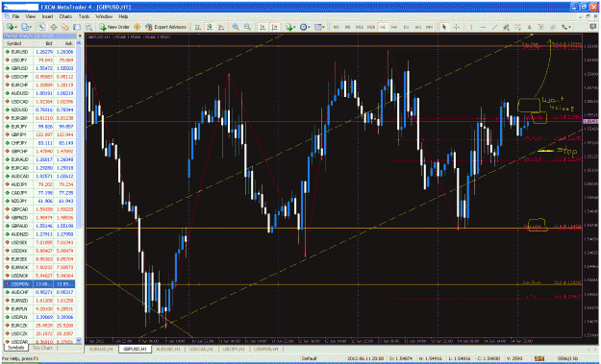
Task: Enable the crosshair cursor mode
Action: click(x=457, y=27)
